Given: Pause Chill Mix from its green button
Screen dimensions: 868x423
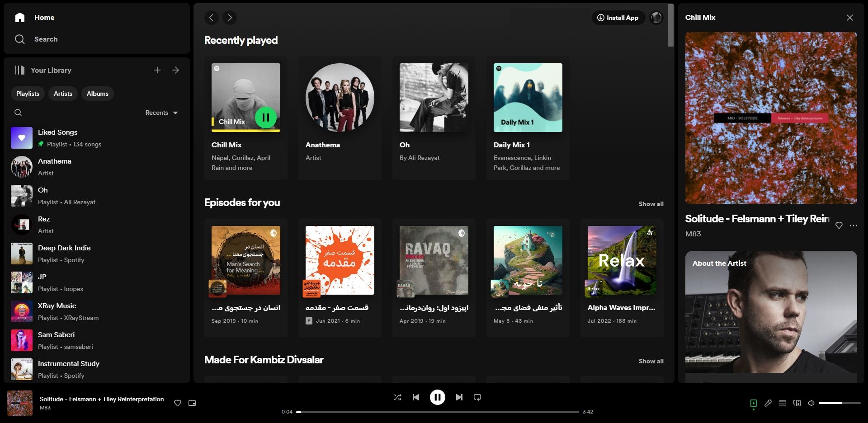Looking at the screenshot, I should tap(266, 117).
